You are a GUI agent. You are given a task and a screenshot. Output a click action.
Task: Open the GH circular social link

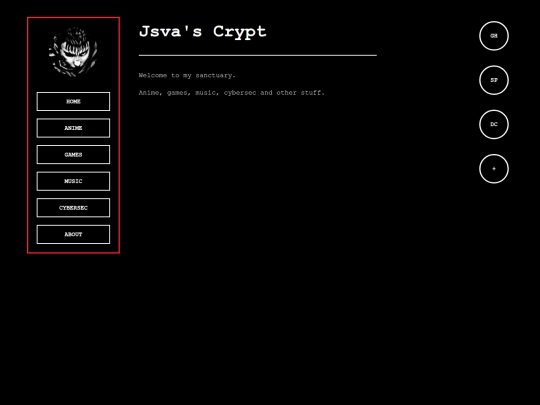tap(494, 36)
